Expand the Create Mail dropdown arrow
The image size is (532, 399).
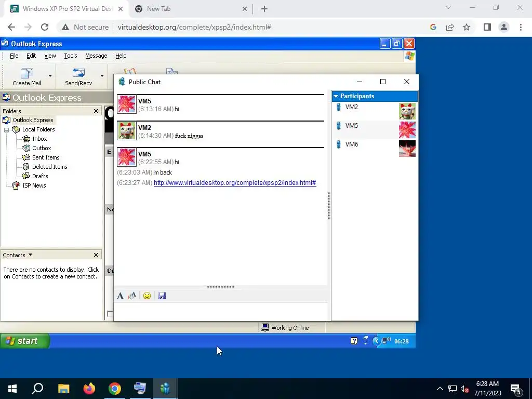(x=50, y=76)
